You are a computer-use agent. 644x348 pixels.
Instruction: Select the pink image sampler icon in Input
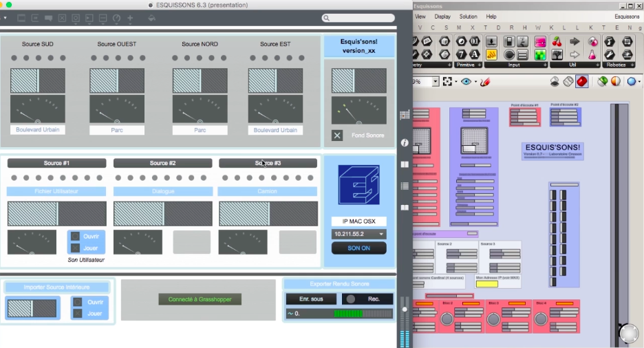pos(540,41)
